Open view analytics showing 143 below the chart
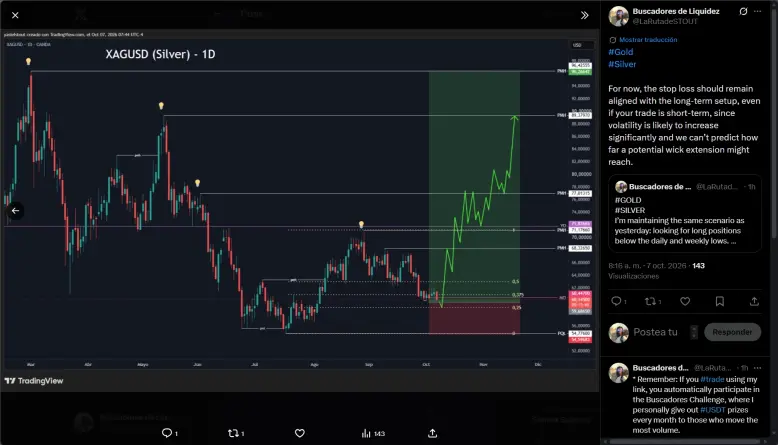778x445 pixels. pyautogui.click(x=373, y=434)
